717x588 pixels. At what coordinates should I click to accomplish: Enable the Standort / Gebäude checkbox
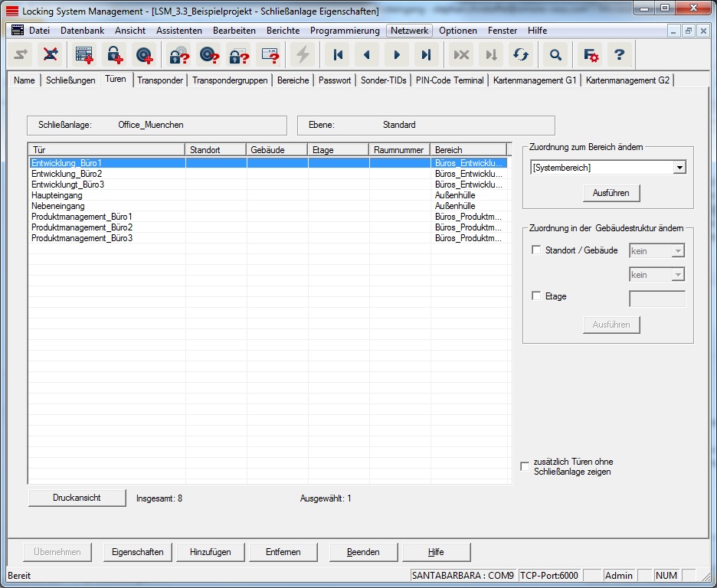coord(536,250)
